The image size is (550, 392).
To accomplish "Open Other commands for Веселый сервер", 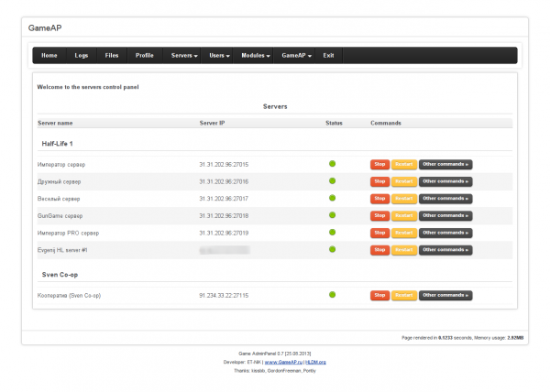I will click(x=445, y=199).
